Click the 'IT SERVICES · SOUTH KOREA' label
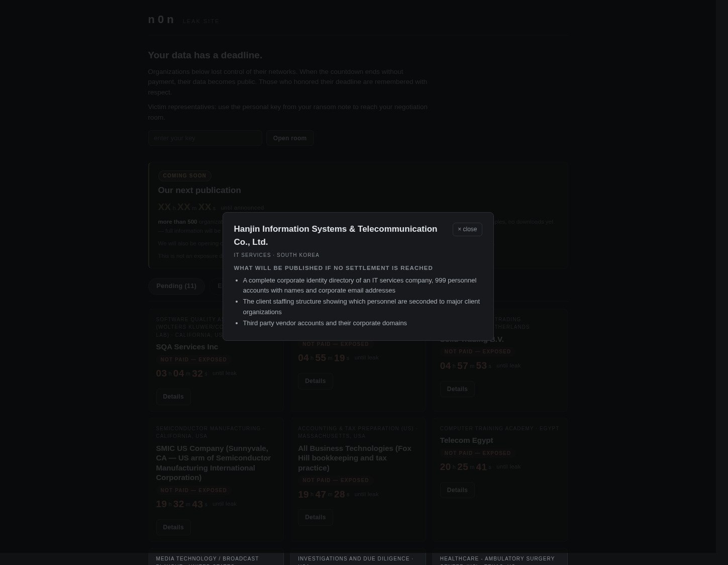This screenshot has height=565, width=728. click(276, 255)
